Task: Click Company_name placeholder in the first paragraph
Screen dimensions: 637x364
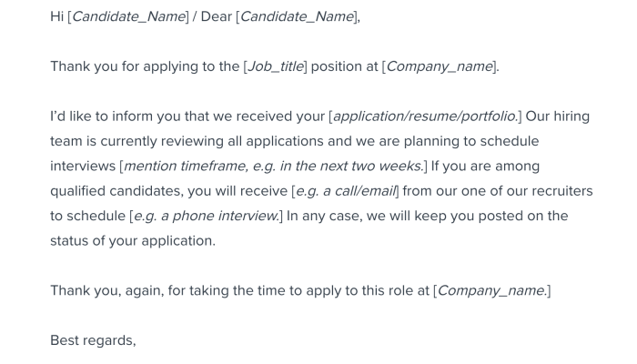Action: pyautogui.click(x=440, y=66)
